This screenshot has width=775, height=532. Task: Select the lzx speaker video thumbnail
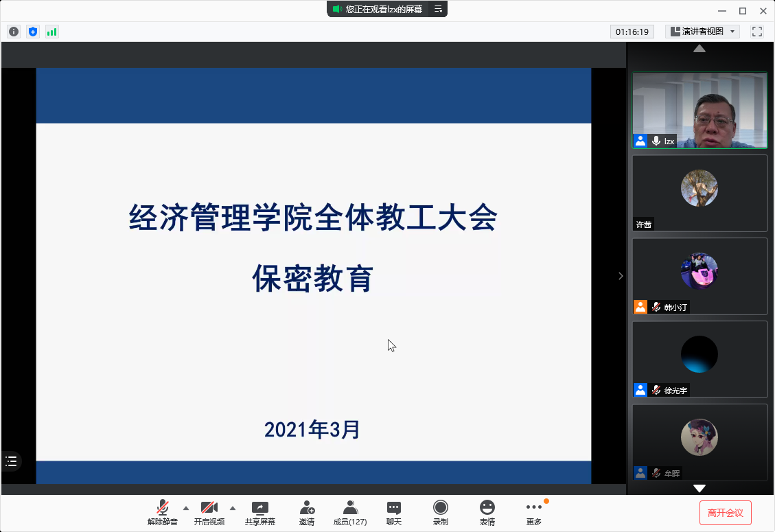[699, 111]
